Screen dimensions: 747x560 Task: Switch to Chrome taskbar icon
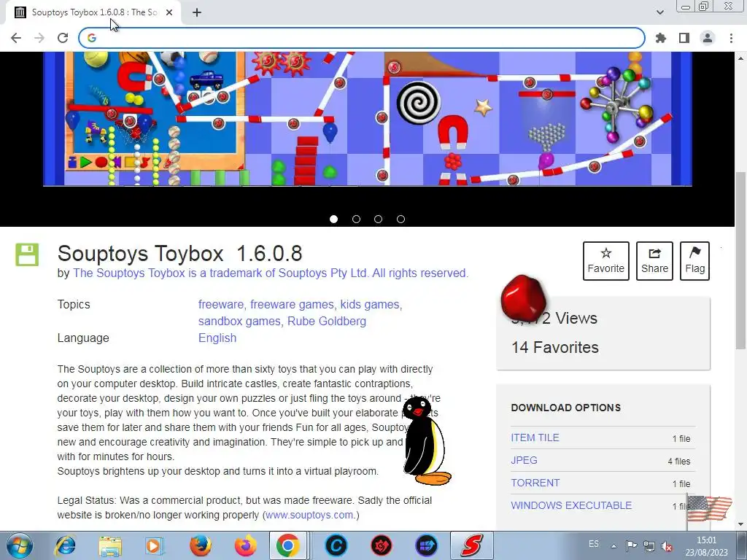[287, 545]
